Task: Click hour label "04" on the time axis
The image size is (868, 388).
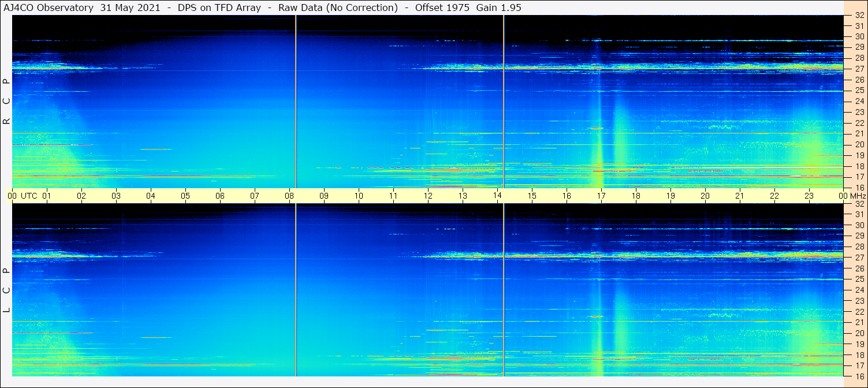Action: [x=151, y=196]
